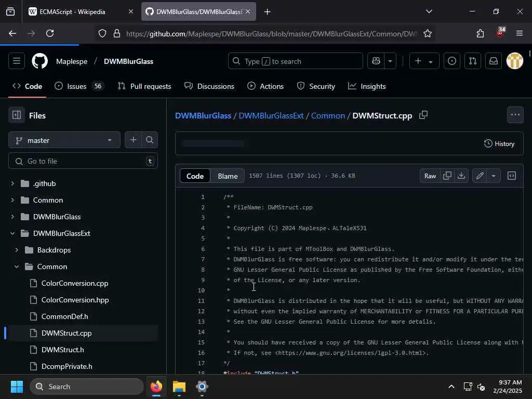
Task: Click add file plus button
Action: click(x=134, y=140)
